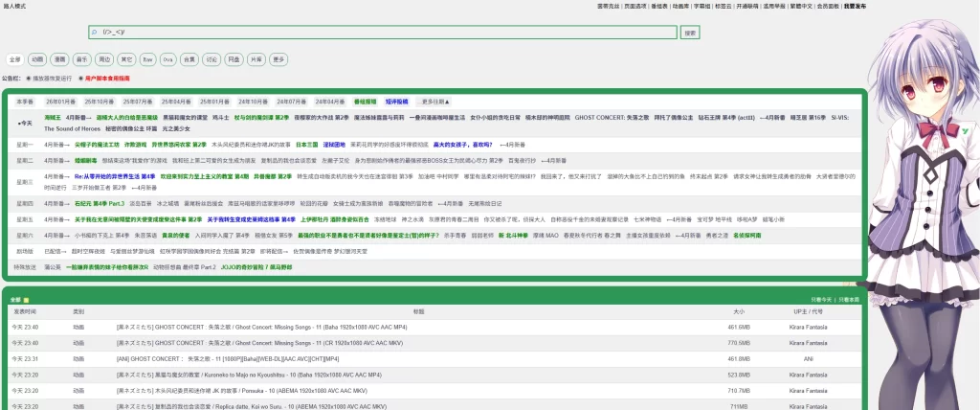Open 繁體中文 in the top navigation
The image size is (980, 410).
(802, 6)
